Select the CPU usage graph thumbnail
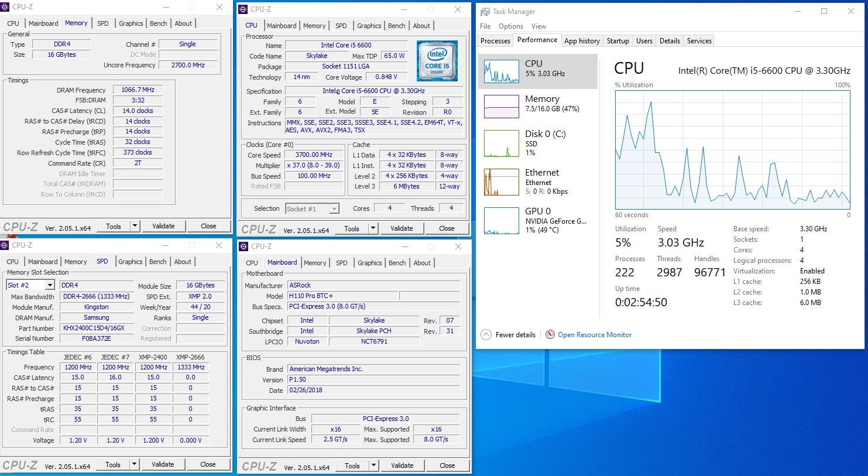The image size is (868, 476). [x=502, y=71]
